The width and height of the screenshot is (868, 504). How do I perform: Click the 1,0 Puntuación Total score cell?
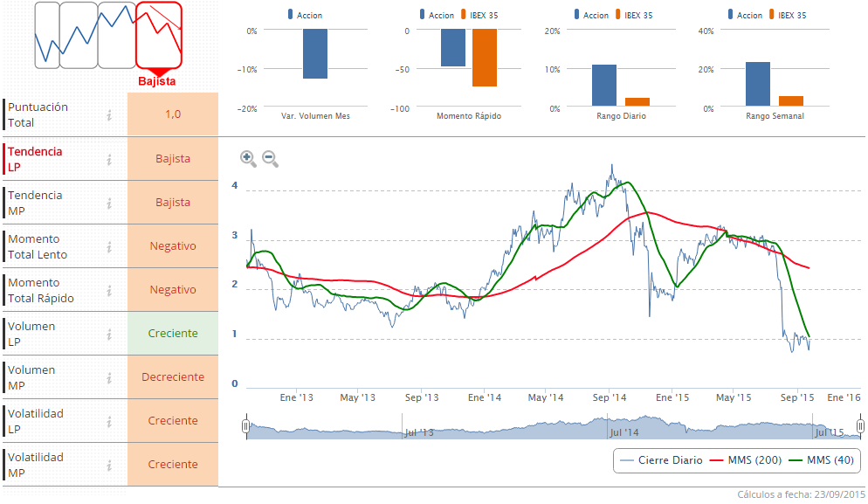[x=172, y=114]
